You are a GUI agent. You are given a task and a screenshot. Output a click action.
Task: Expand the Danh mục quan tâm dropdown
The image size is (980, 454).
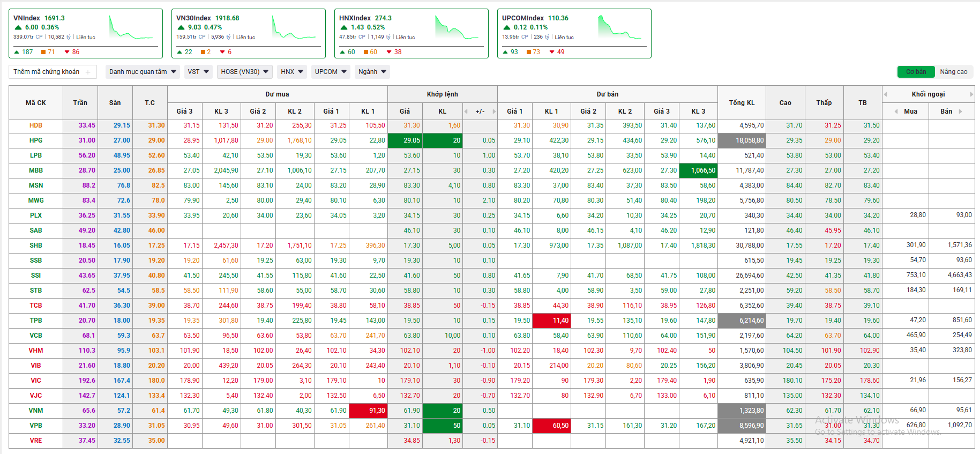[143, 72]
